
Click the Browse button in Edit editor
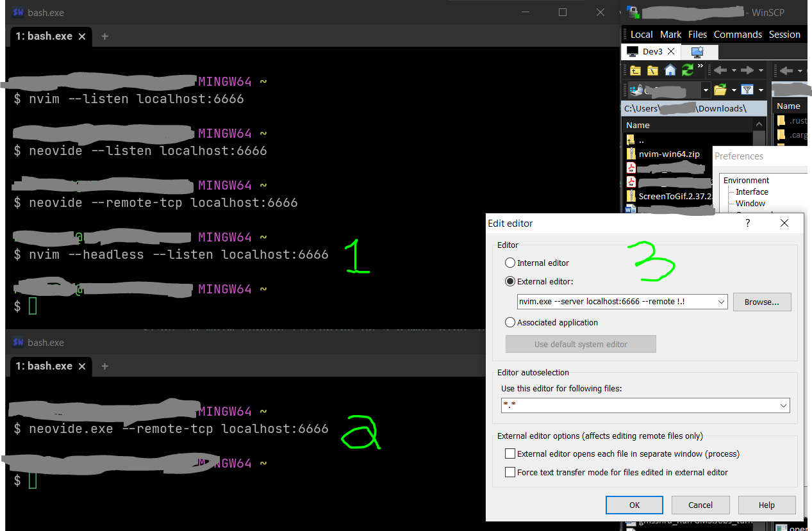761,301
